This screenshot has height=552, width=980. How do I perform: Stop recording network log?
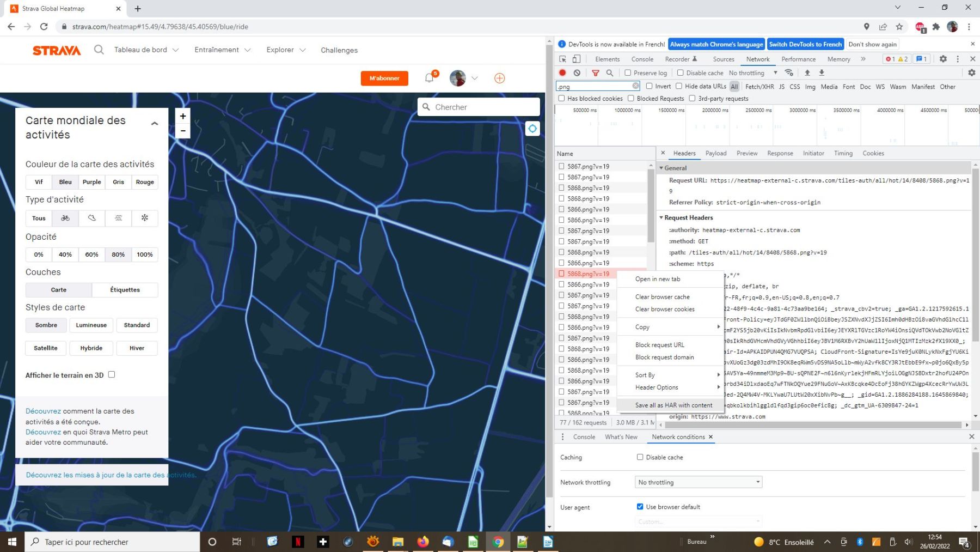tap(562, 73)
